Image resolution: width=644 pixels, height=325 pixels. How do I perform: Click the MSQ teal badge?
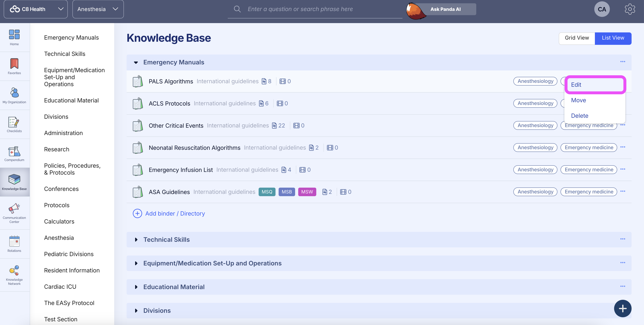click(x=267, y=192)
